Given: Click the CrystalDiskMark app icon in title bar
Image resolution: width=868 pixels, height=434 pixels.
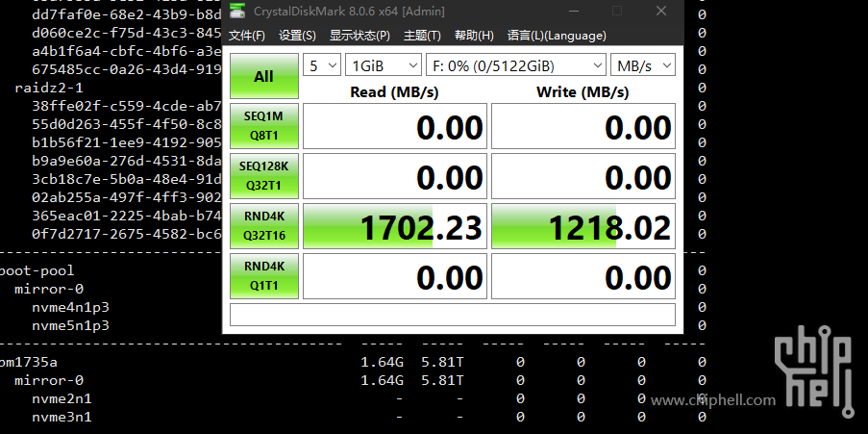Looking at the screenshot, I should (237, 12).
